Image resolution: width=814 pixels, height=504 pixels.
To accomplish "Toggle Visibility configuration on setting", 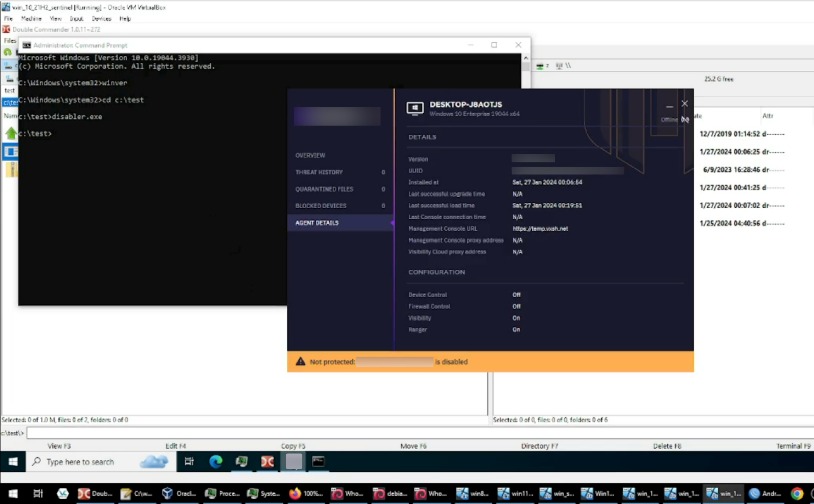I will (516, 318).
